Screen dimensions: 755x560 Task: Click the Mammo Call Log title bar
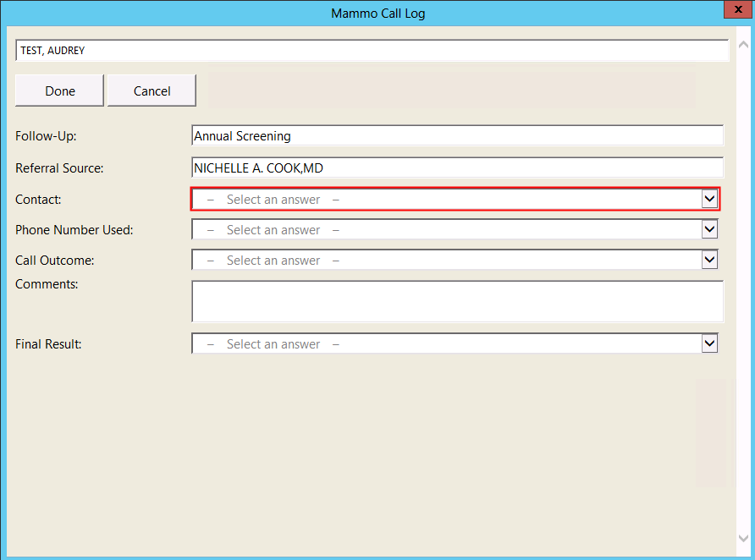click(x=377, y=13)
